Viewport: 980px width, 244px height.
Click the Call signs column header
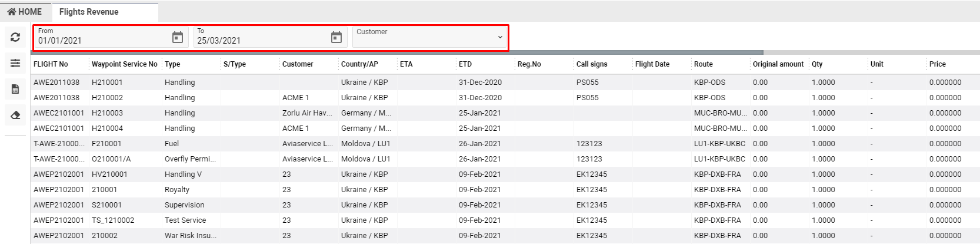point(592,64)
